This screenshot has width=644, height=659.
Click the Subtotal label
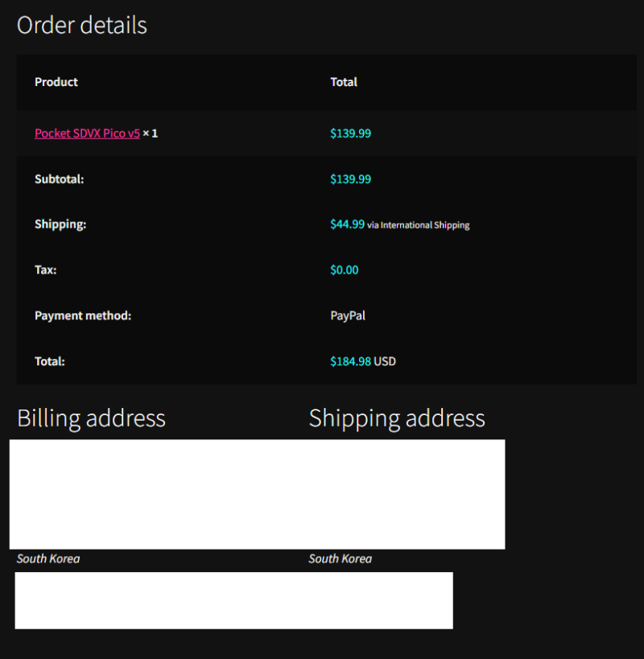(x=59, y=179)
